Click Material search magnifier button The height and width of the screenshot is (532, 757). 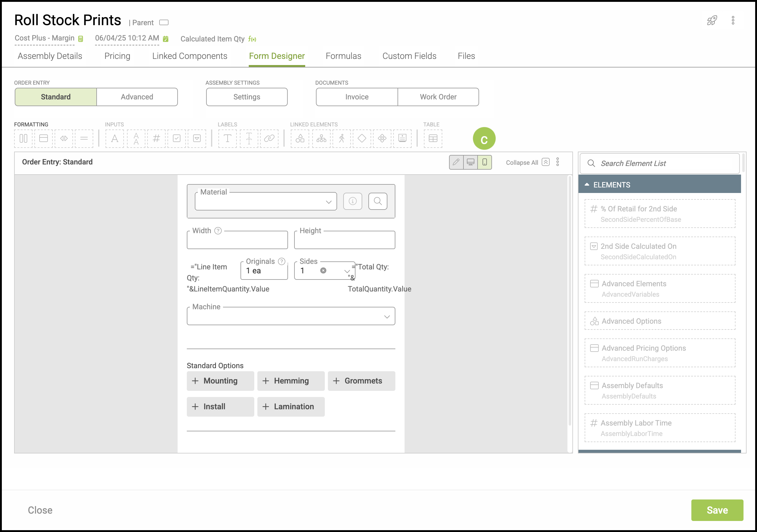tap(378, 201)
